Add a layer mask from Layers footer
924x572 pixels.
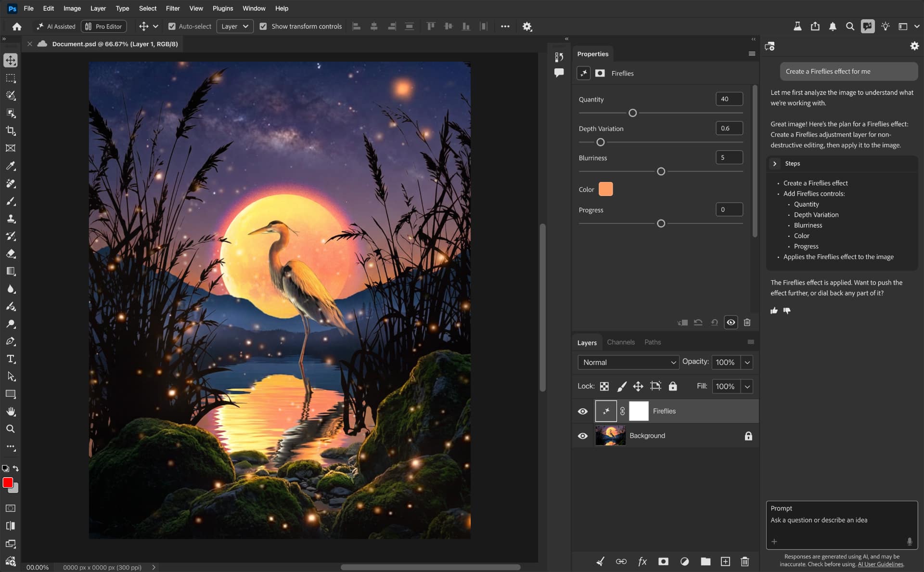click(663, 561)
